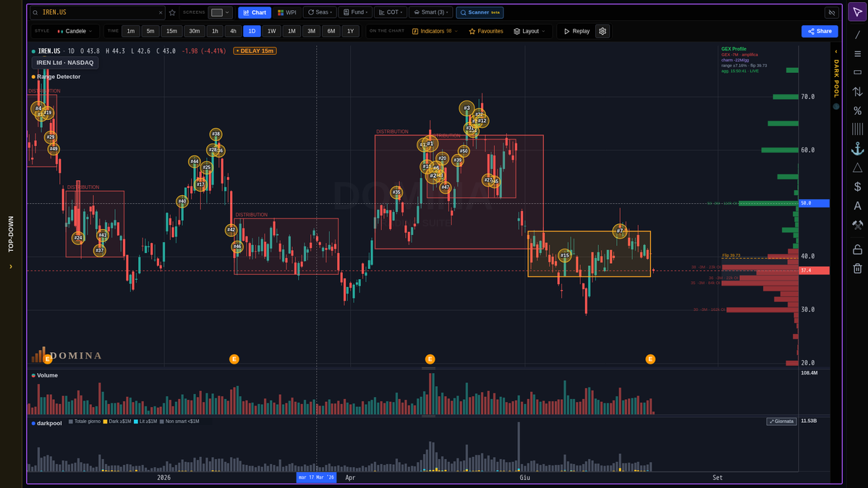Select the percent tool in the drawing sidebar
Image resolution: width=868 pixels, height=488 pixels.
(857, 111)
